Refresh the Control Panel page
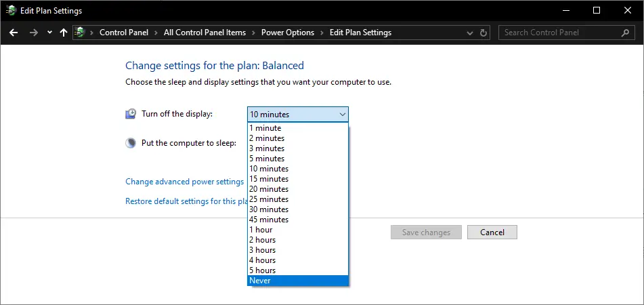Viewport: 644px width, 305px height. [484, 33]
